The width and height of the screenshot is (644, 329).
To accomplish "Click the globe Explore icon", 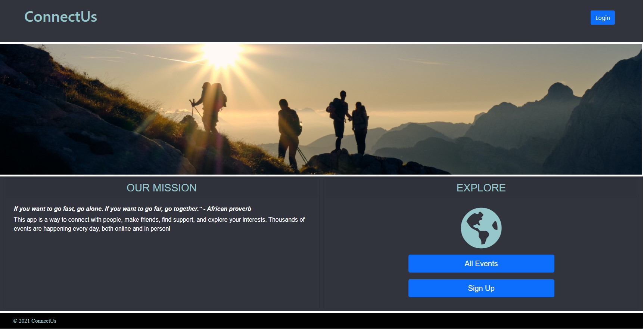I will pos(481,228).
